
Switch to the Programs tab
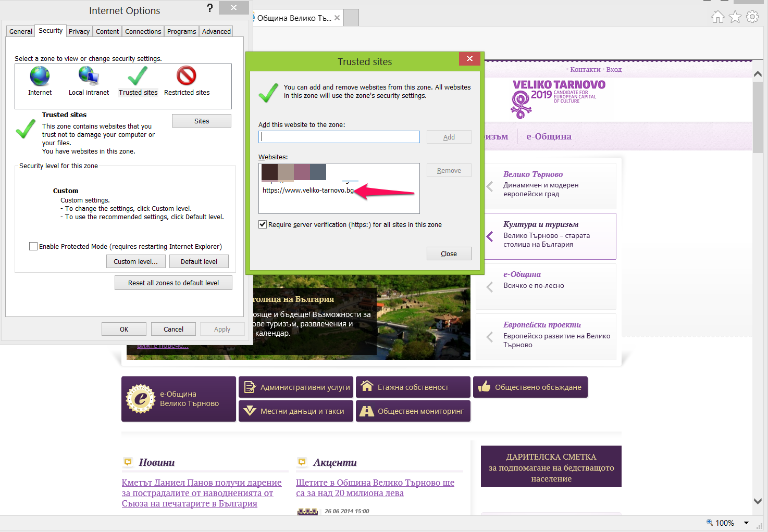tap(181, 31)
